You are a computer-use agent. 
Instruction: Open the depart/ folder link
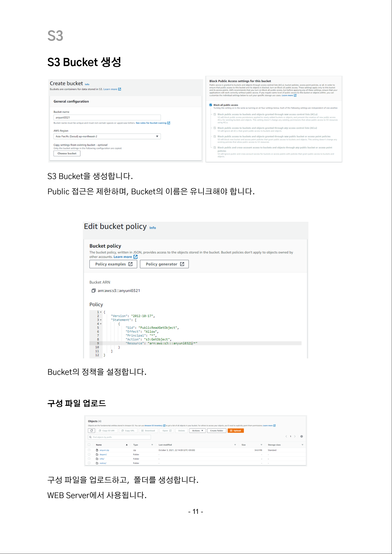tap(103, 454)
